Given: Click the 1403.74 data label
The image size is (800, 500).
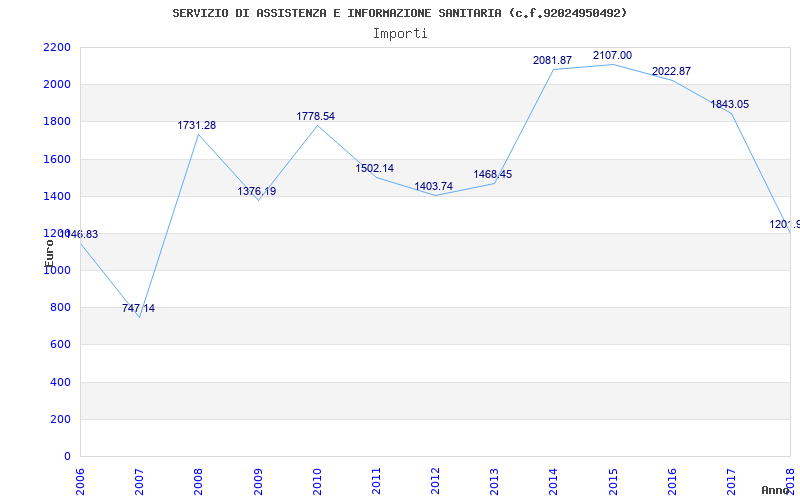Looking at the screenshot, I should 434,186.
